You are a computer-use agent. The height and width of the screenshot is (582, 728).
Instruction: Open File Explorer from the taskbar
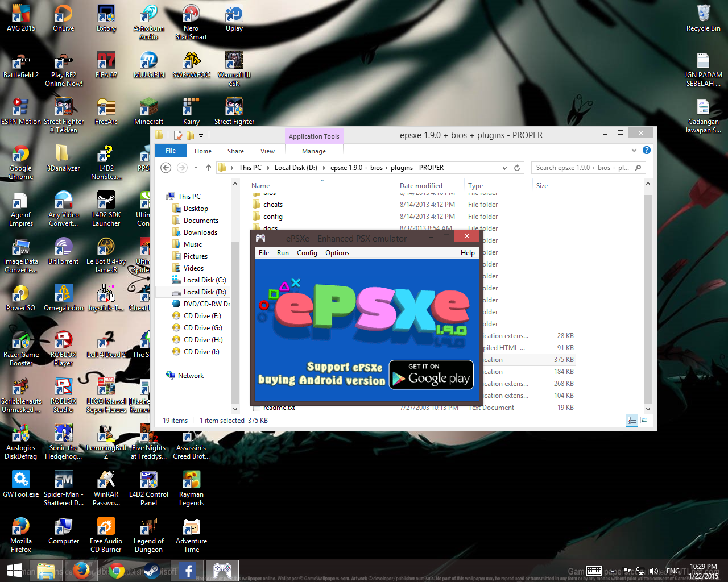coord(46,571)
